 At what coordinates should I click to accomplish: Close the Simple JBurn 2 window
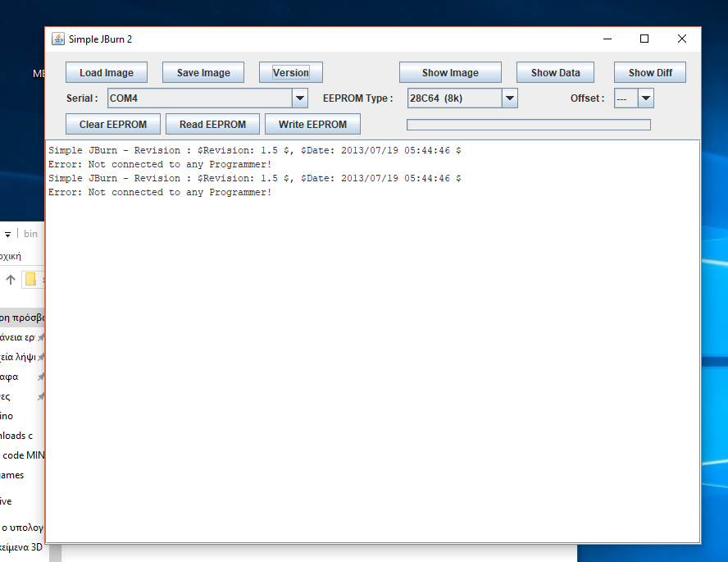pos(682,39)
